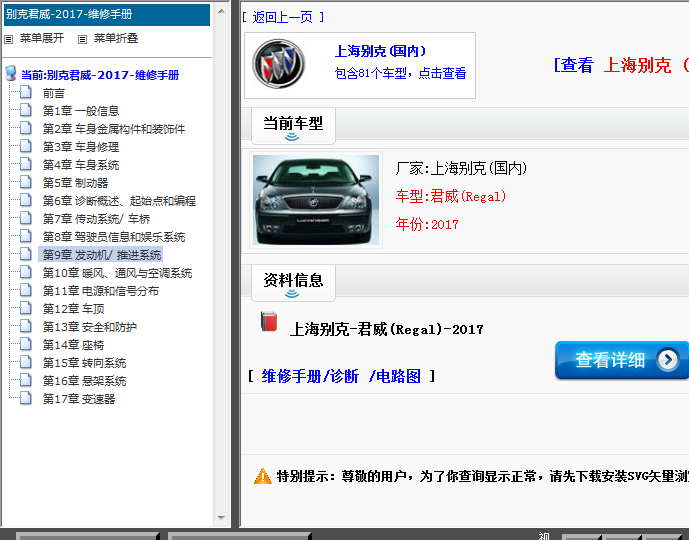Click 菜单折叠 to collapse all menus
The width and height of the screenshot is (689, 540).
coord(116,38)
